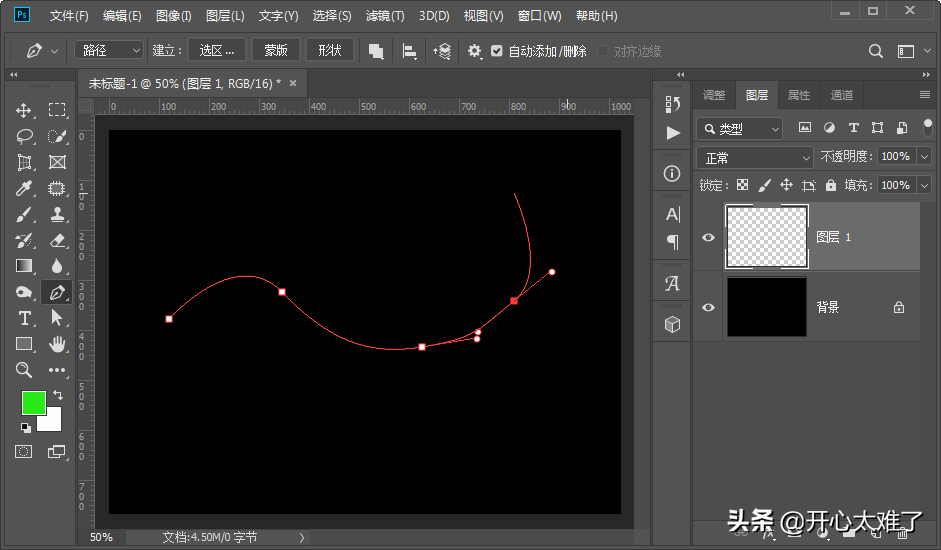Select the Gradient tool
941x550 pixels.
tap(24, 266)
